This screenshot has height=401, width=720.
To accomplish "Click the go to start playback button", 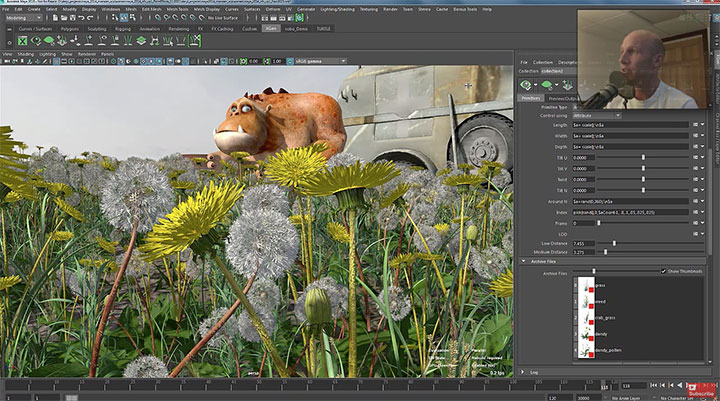I will tap(654, 385).
